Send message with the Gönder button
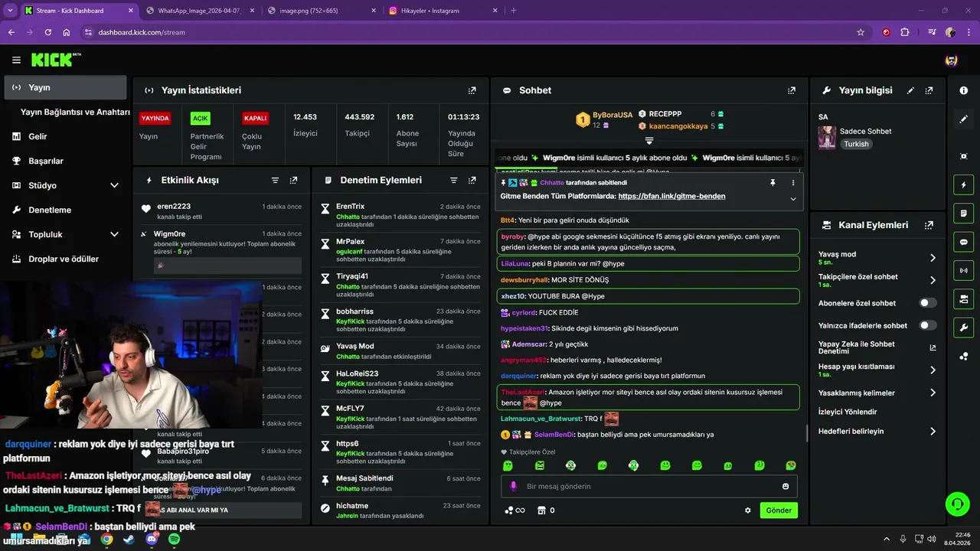The height and width of the screenshot is (551, 980). 779,510
